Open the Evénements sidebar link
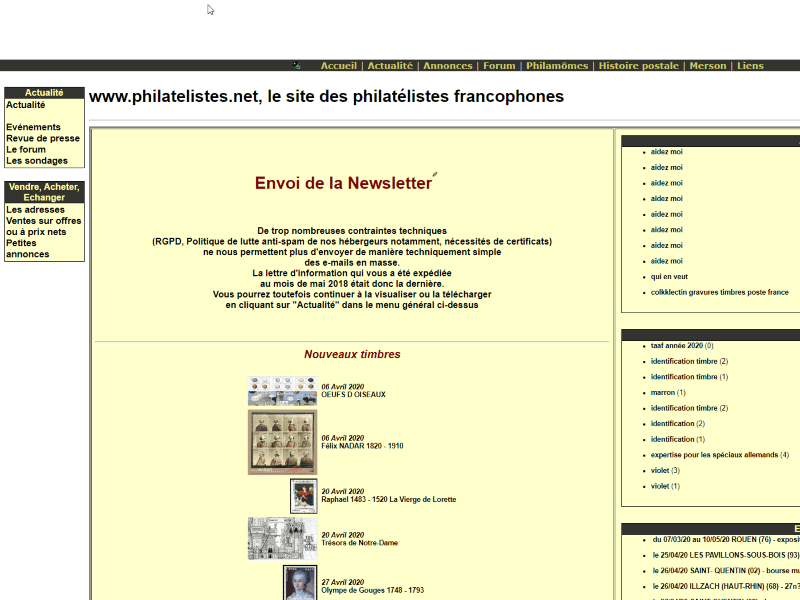Viewport: 800px width, 600px height. pyautogui.click(x=33, y=127)
